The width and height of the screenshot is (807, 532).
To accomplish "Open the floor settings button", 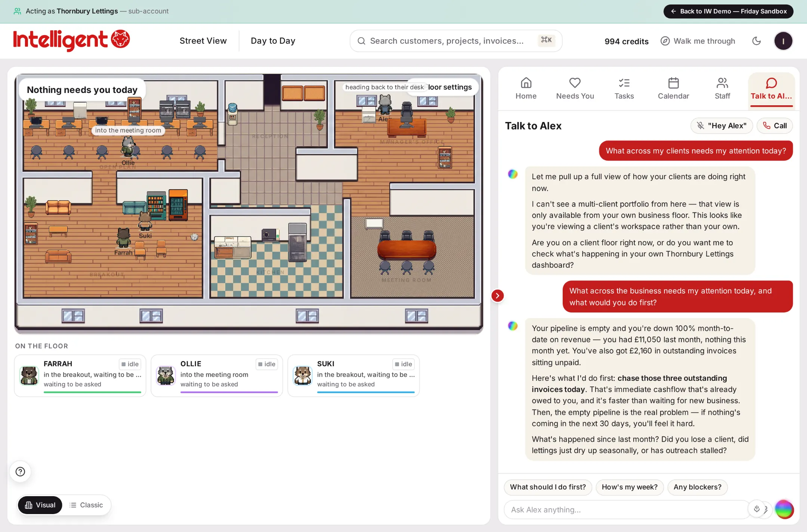I will pyautogui.click(x=449, y=87).
